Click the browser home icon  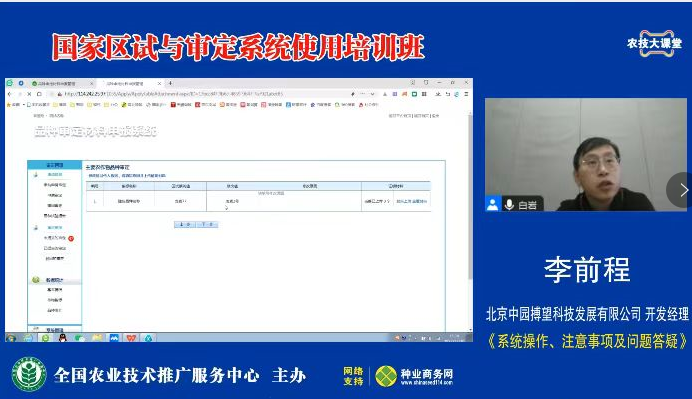pyautogui.click(x=39, y=94)
